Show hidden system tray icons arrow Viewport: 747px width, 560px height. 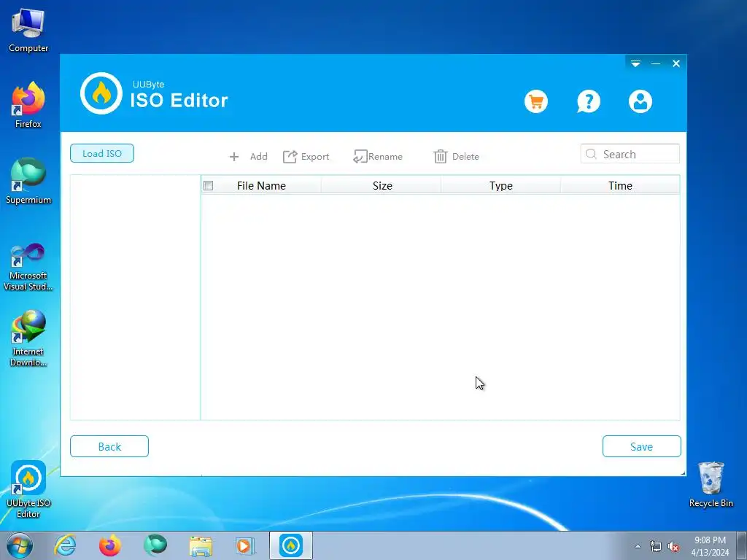[638, 546]
